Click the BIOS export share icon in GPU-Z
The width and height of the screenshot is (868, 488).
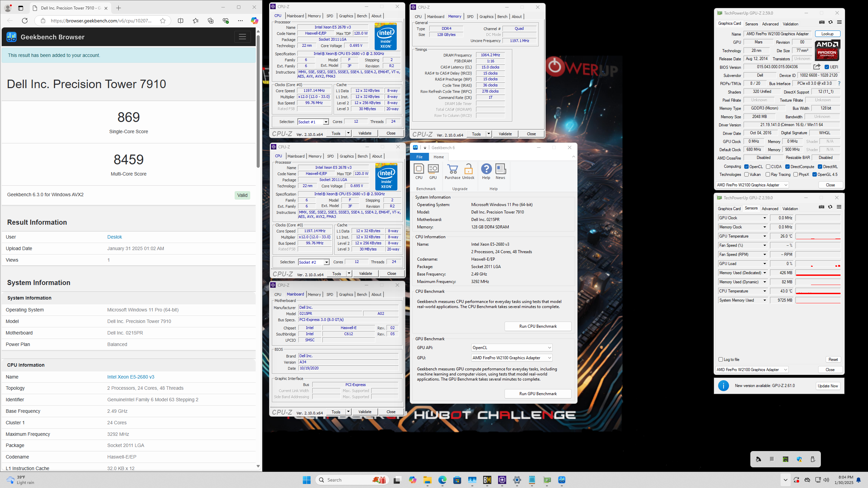[817, 67]
